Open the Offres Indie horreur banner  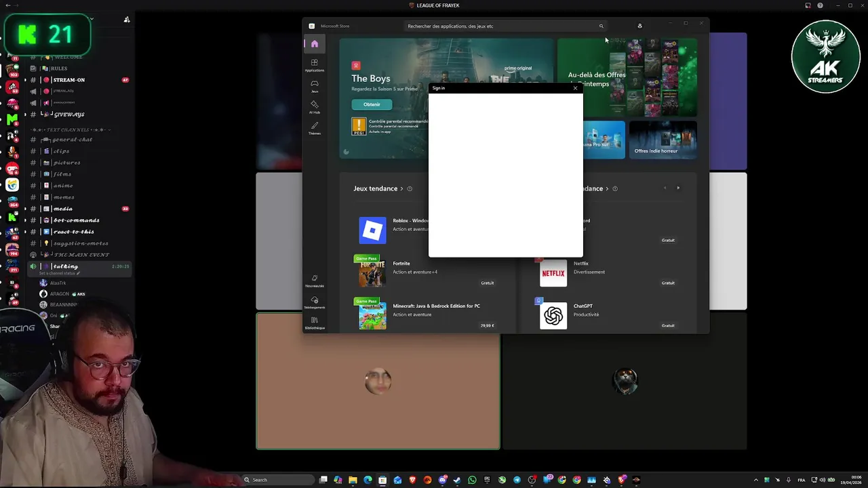[x=663, y=140]
